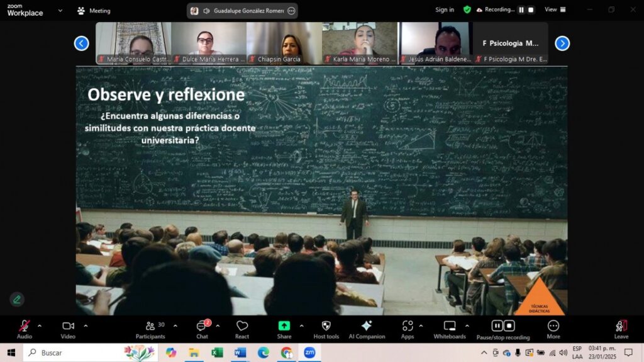Pause recording in the bottom toolbar
Image resolution: width=644 pixels, height=362 pixels.
[x=497, y=326]
